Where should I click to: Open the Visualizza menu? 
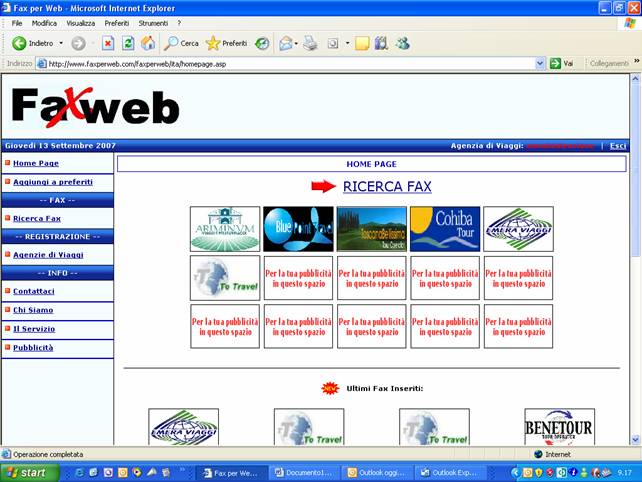81,23
